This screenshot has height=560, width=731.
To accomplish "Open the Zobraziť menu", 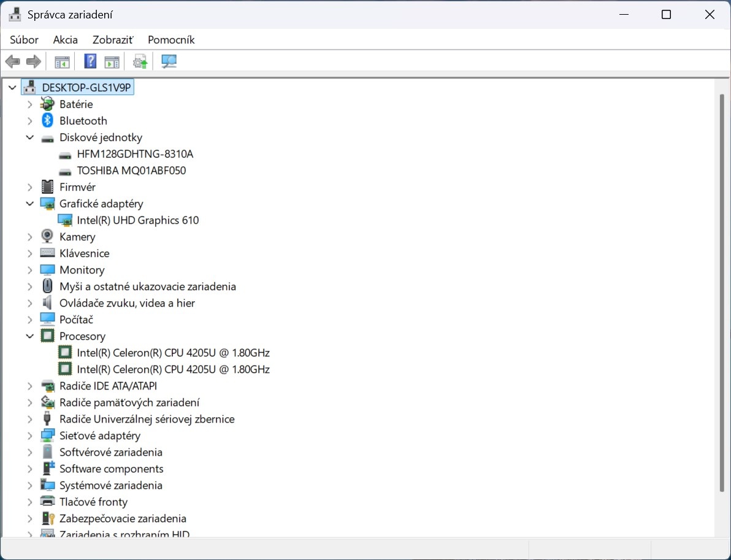I will (x=112, y=39).
